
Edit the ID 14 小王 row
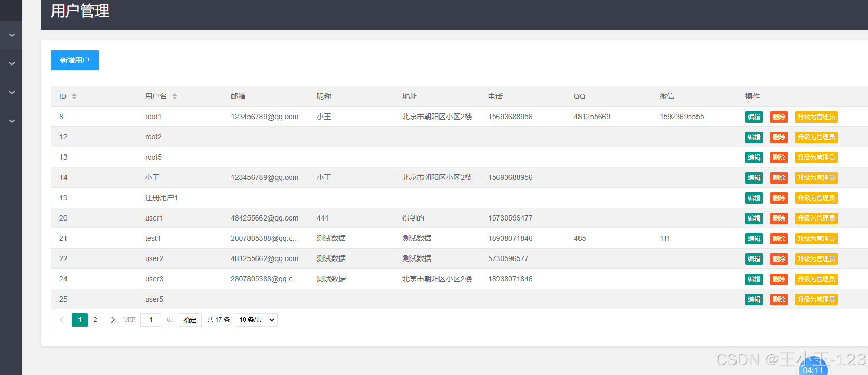tap(754, 178)
